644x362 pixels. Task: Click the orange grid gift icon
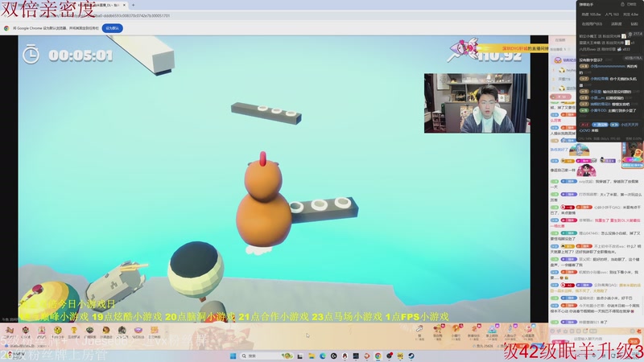[x=155, y=331]
